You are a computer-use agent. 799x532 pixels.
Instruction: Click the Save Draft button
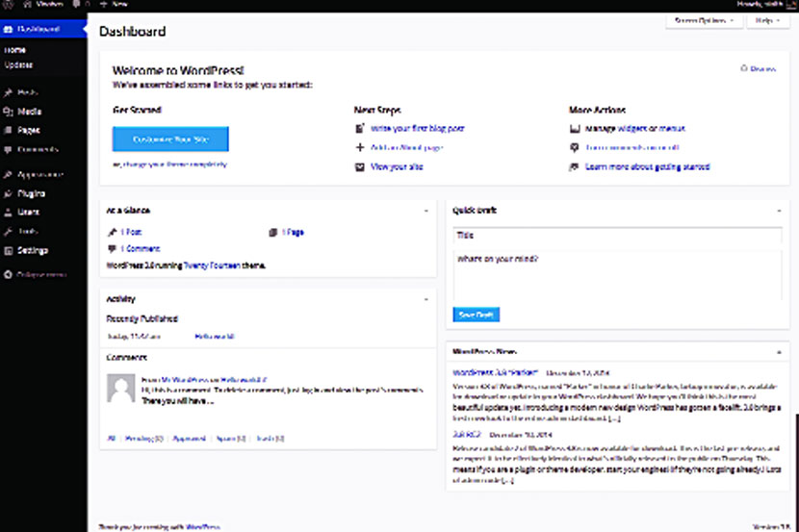coord(477,316)
